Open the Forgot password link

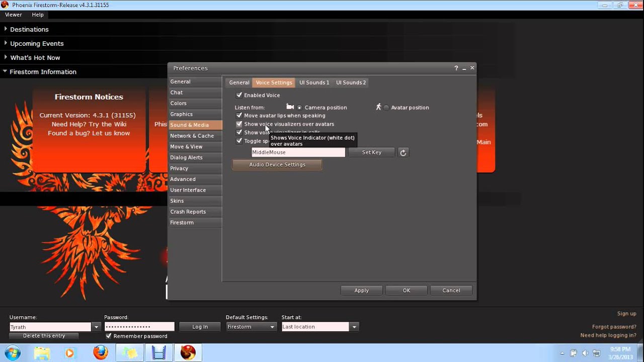pyautogui.click(x=614, y=327)
